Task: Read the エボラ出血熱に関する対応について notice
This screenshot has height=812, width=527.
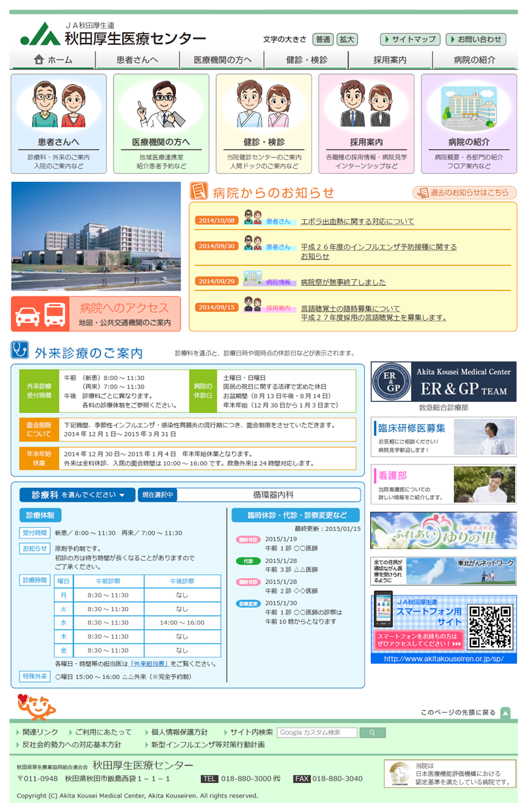Action: [x=358, y=221]
